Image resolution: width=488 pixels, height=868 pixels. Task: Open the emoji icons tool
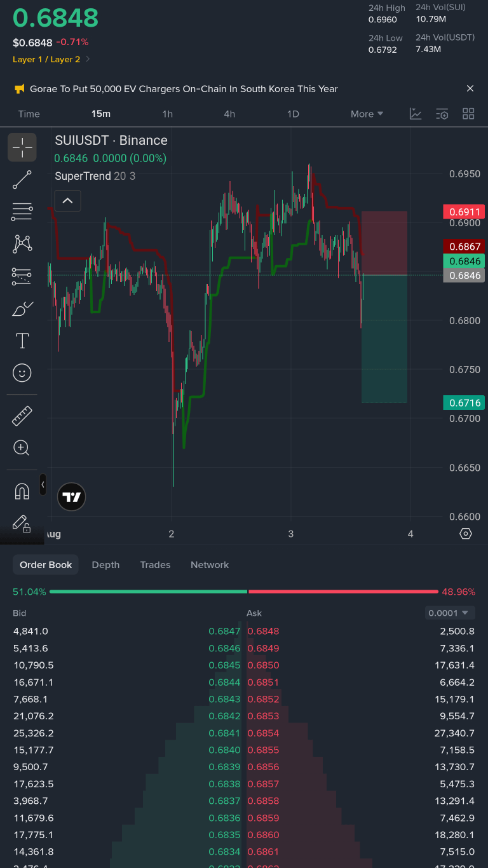click(22, 373)
